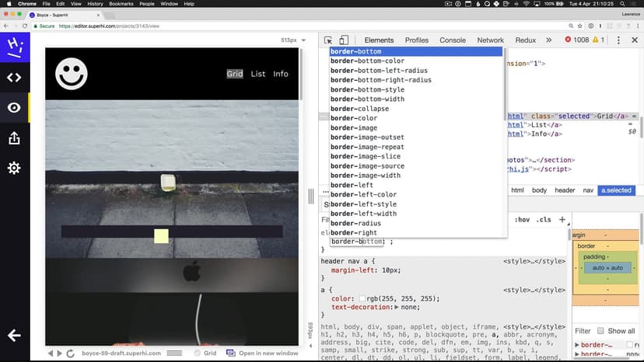Select the eye preview icon in sidebar
This screenshot has width=644, height=362.
[14, 107]
